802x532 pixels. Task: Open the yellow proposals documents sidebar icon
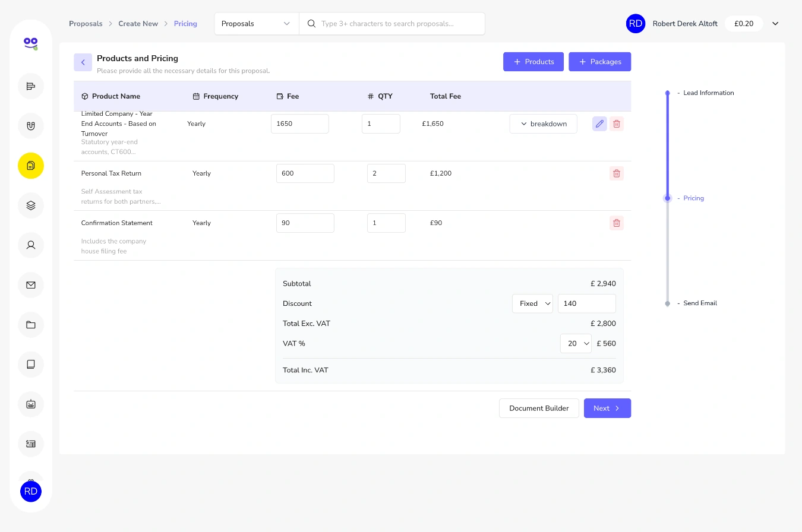click(31, 166)
